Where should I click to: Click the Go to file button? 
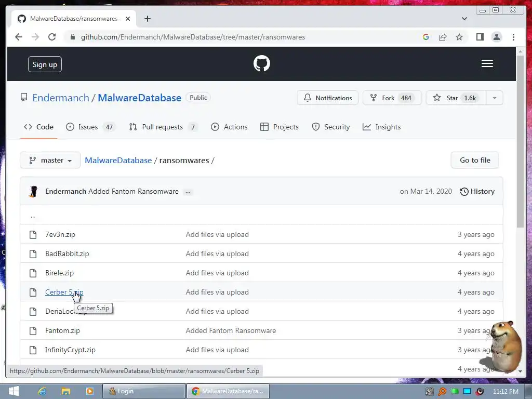[475, 160]
